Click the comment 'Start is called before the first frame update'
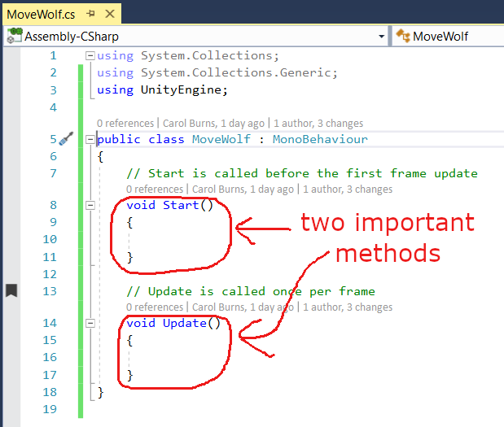Viewport: 504px width, 427px height. click(x=302, y=174)
